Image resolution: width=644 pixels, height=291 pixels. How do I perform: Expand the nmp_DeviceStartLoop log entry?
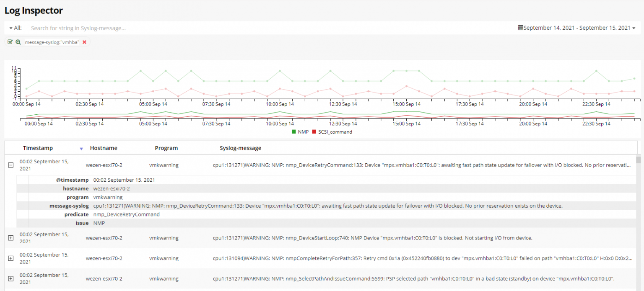(10, 237)
